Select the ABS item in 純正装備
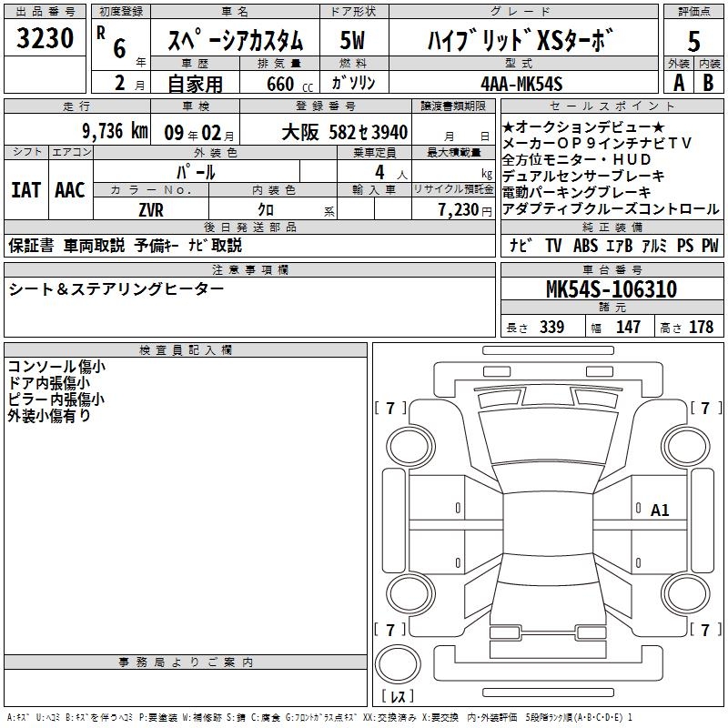This screenshot has height=728, width=728. click(585, 246)
